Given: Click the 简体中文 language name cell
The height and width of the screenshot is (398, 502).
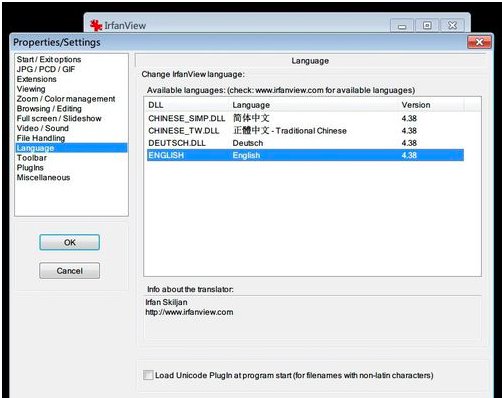Looking at the screenshot, I should point(251,118).
